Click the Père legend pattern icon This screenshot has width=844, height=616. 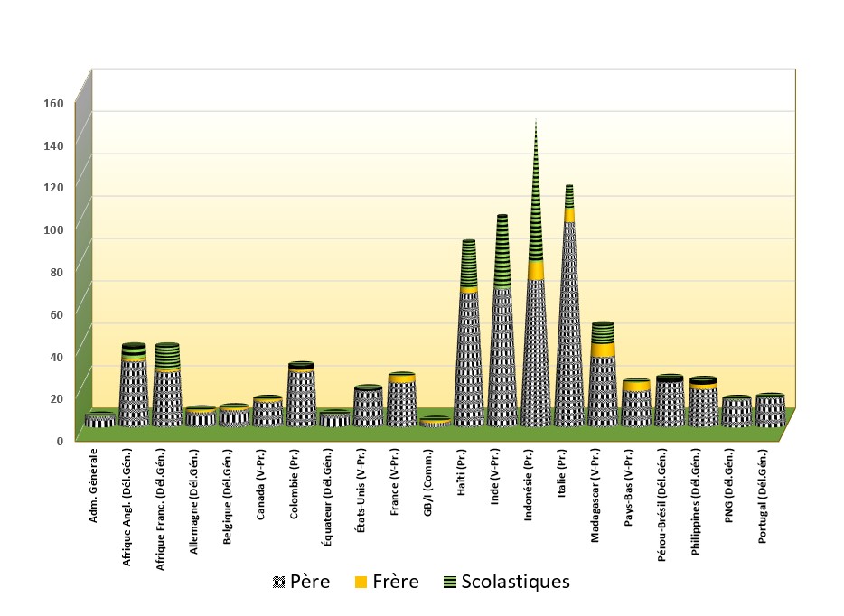tap(279, 582)
